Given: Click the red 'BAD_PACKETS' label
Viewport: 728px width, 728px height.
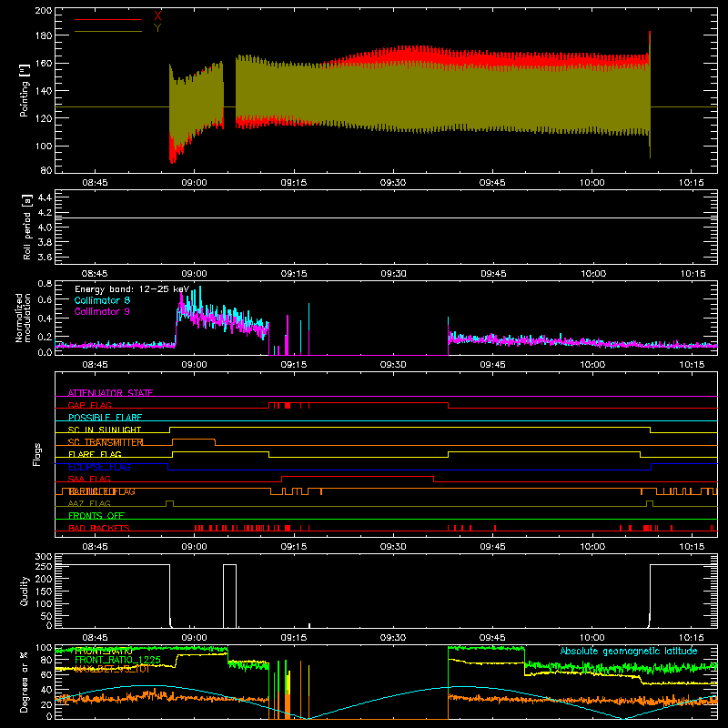Looking at the screenshot, I should 99,529.
